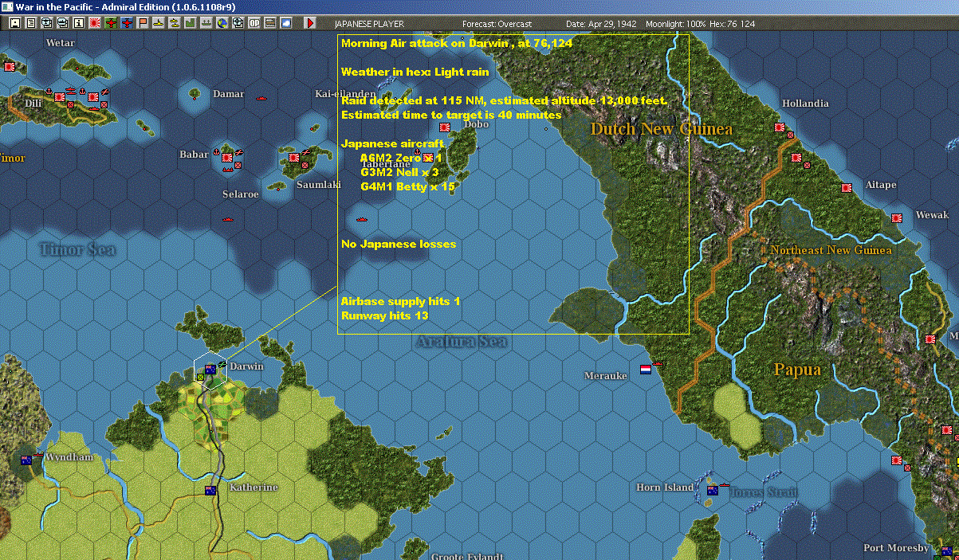The width and height of the screenshot is (959, 560).
Task: Select the Japanese flag at Babar
Action: (x=227, y=158)
